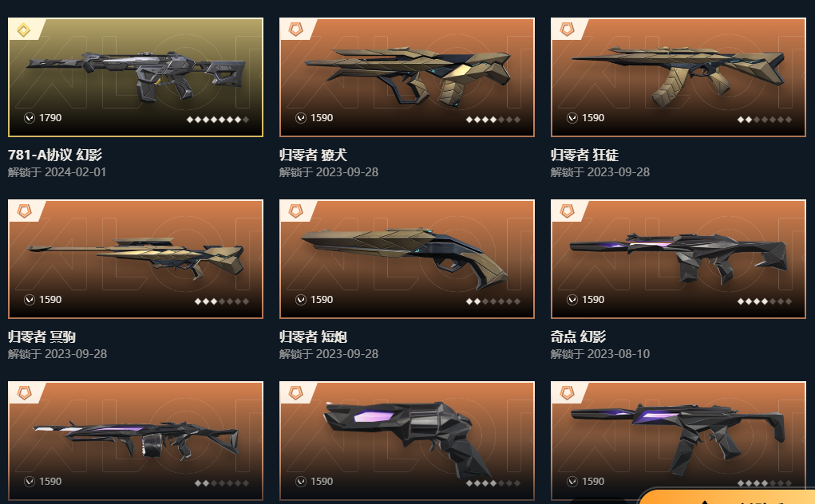Image resolution: width=815 pixels, height=504 pixels.
Task: Click tier badge on the black revolver card
Action: (x=296, y=393)
